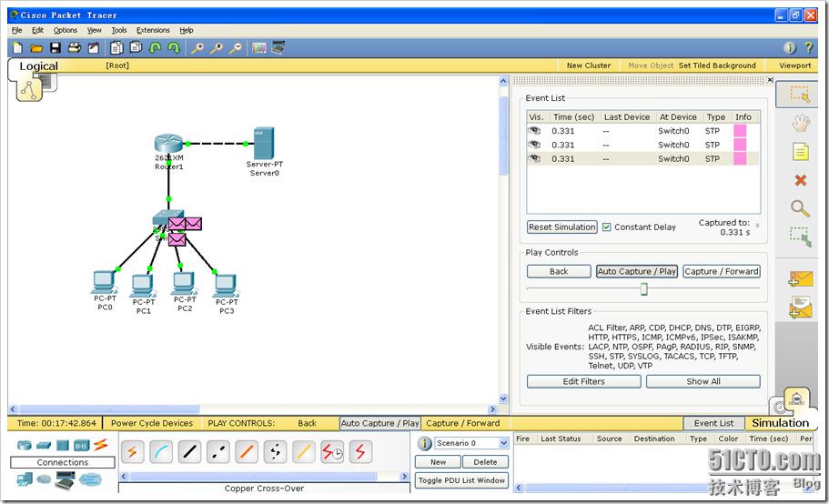Select the Server0 device on canvas
Viewport: 829px width, 504px height.
tap(264, 145)
